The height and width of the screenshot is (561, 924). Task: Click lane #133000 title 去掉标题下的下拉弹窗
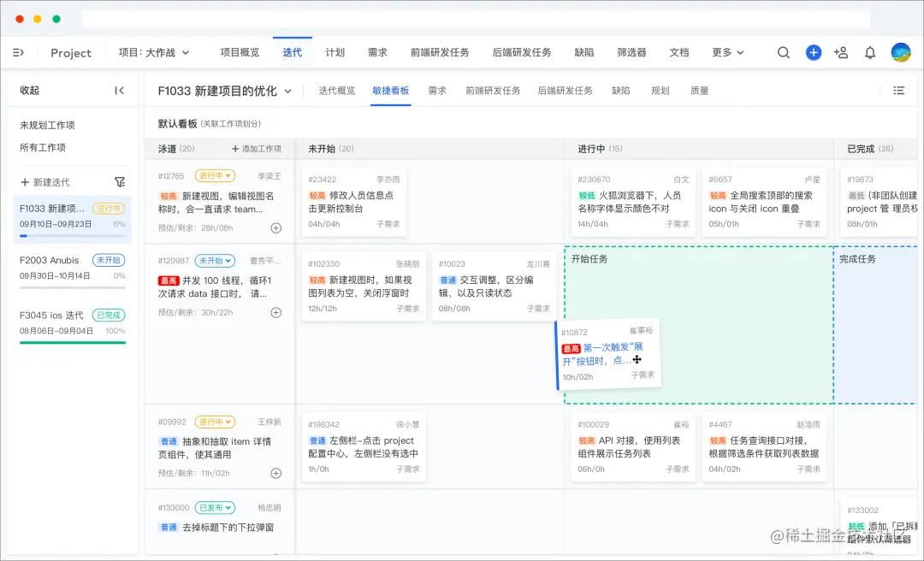(228, 528)
